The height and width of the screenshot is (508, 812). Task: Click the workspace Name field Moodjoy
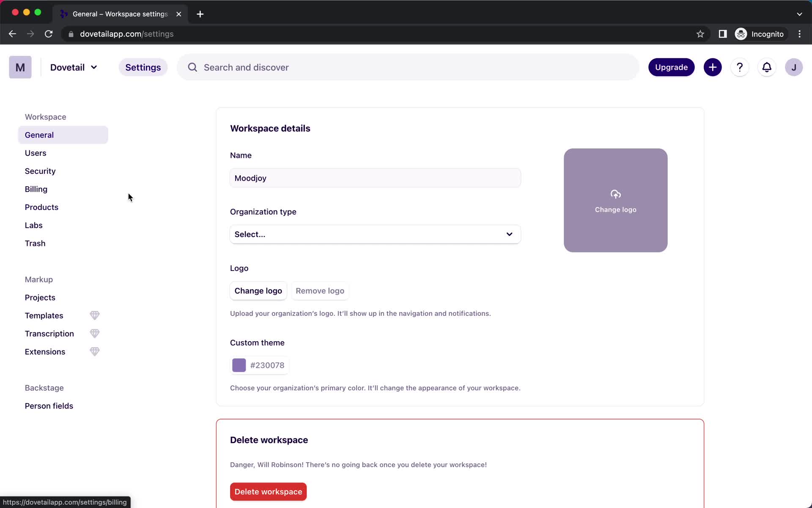coord(375,178)
